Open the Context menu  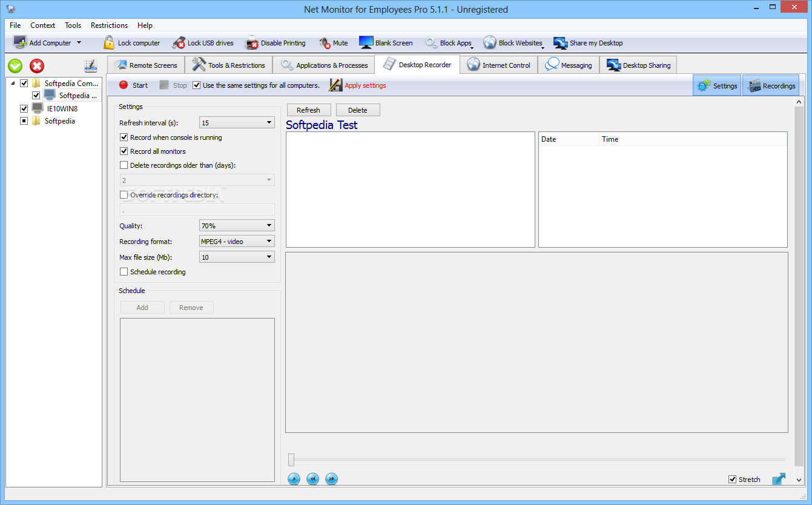[43, 25]
